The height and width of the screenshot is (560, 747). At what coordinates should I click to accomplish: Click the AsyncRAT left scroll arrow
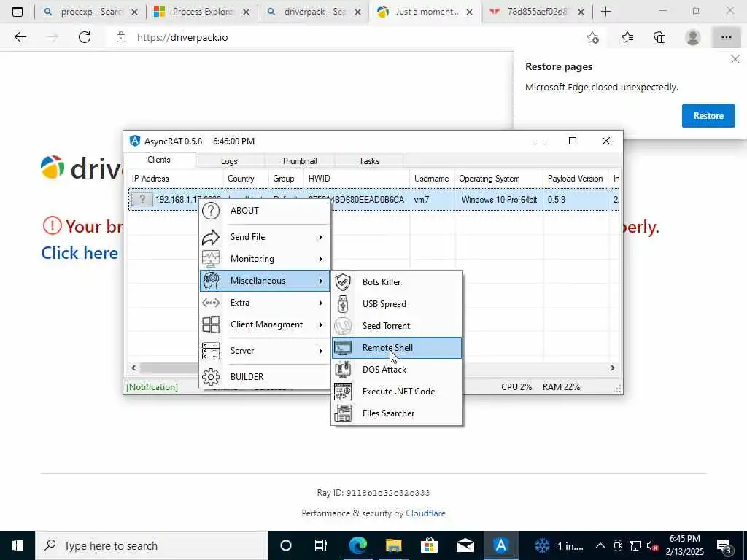133,368
